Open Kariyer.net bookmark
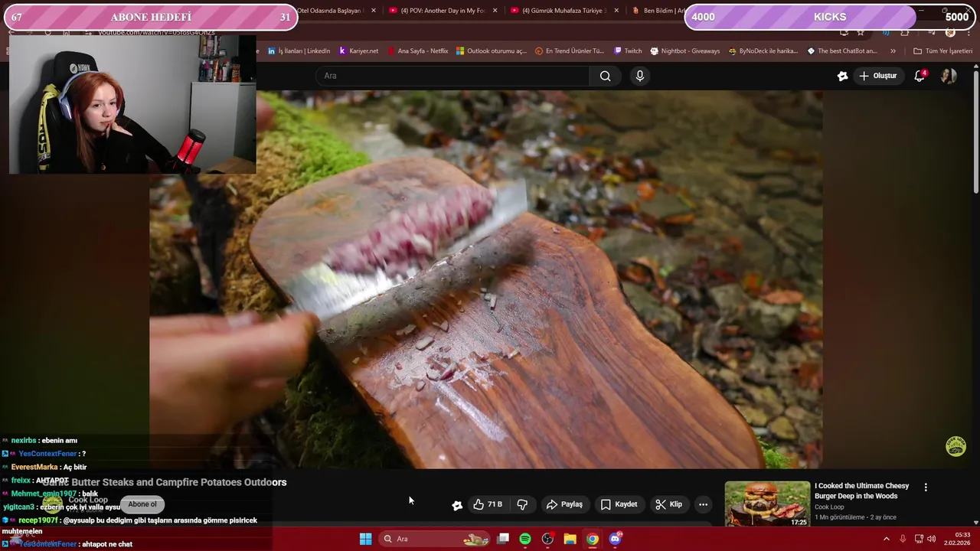The width and height of the screenshot is (980, 551). coord(358,51)
